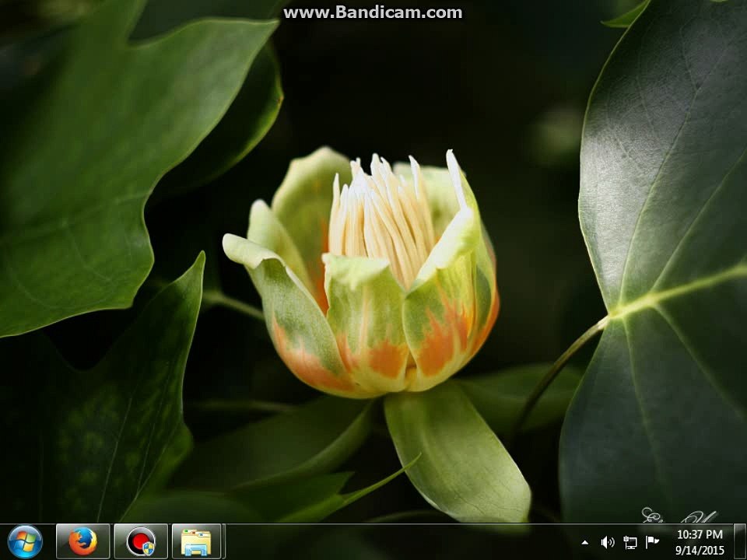The height and width of the screenshot is (560, 747).
Task: Show hidden system tray icons
Action: [x=584, y=542]
